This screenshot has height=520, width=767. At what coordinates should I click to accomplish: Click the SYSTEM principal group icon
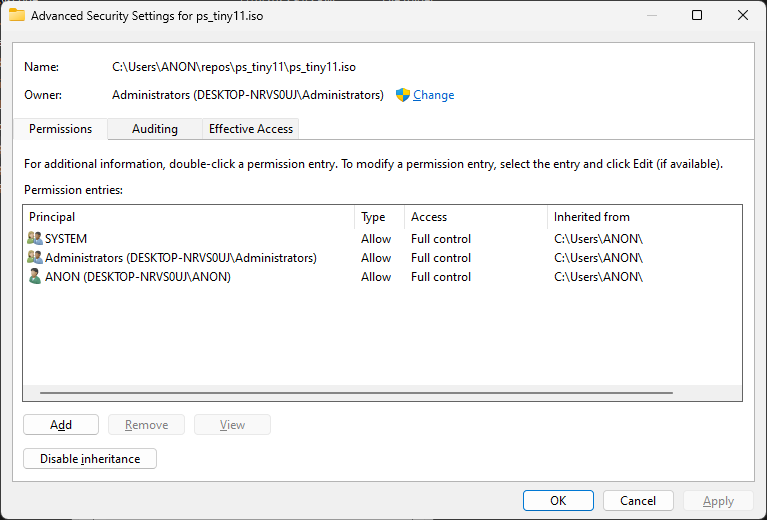pos(36,239)
